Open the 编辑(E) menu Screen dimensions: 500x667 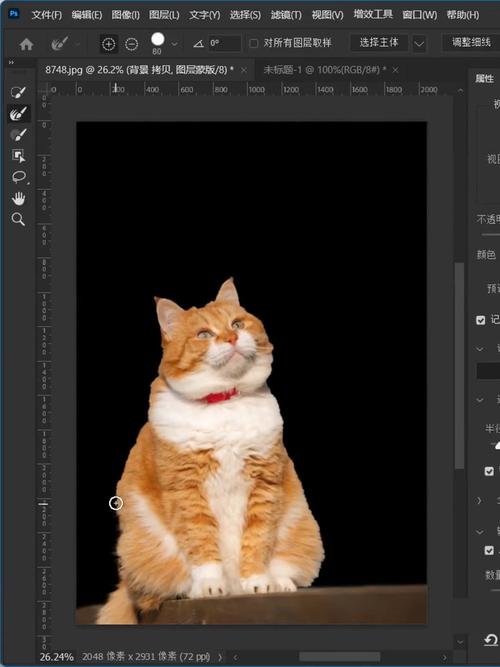click(87, 15)
